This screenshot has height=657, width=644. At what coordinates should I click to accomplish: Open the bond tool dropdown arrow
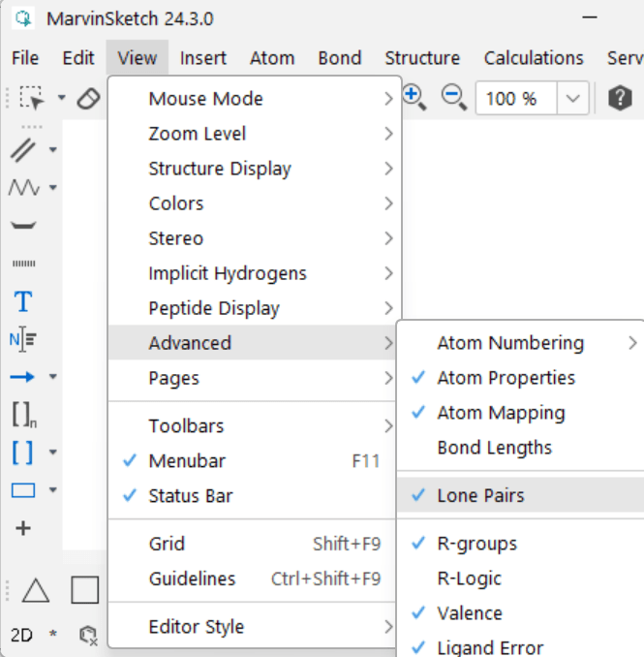click(53, 149)
